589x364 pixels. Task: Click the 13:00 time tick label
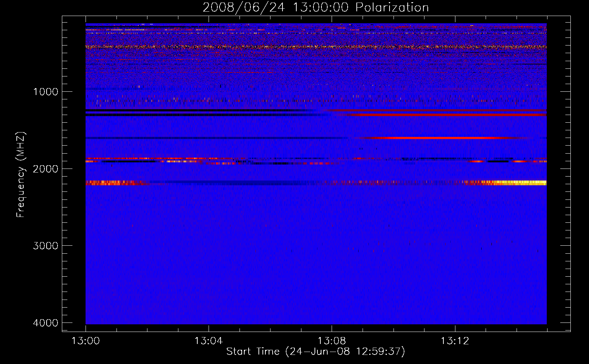point(86,341)
